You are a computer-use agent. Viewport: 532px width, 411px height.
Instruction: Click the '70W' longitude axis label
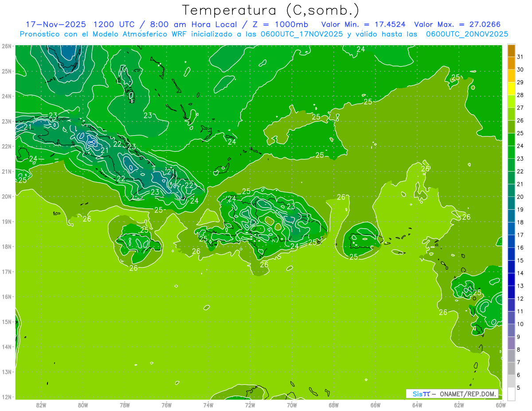click(292, 405)
